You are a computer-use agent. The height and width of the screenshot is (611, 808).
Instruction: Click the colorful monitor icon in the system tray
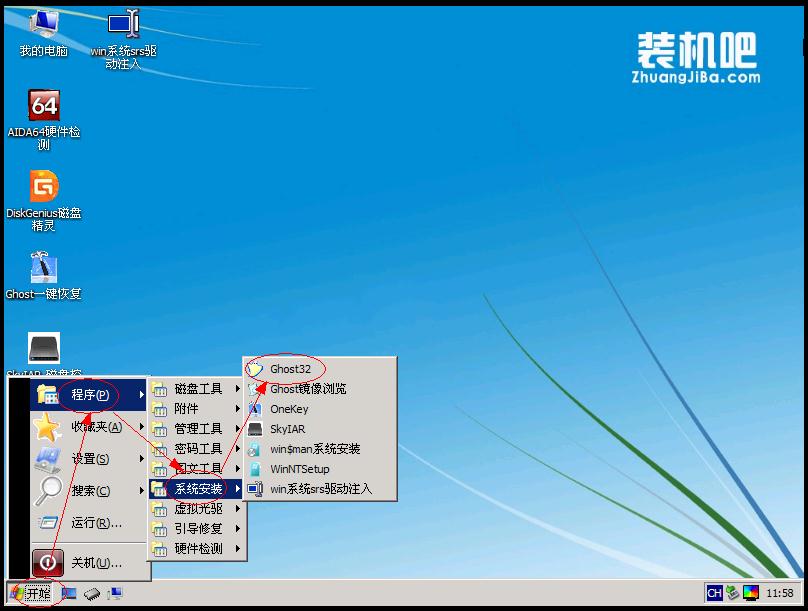pos(750,593)
